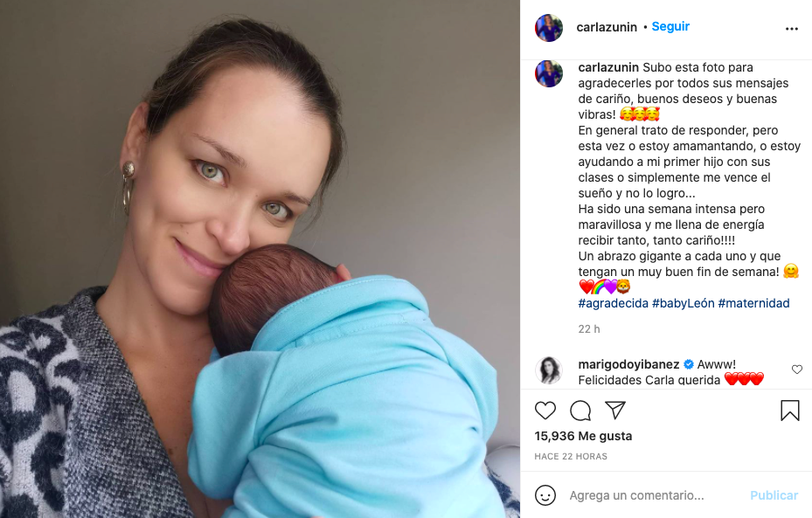Click the marigodoyibanez username
812x518 pixels.
tap(628, 364)
